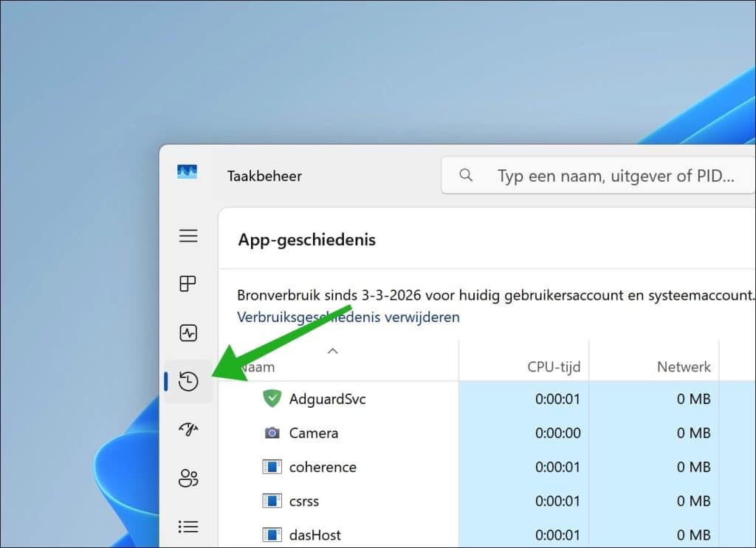
Task: Select the Processen sidebar icon
Action: click(x=188, y=284)
